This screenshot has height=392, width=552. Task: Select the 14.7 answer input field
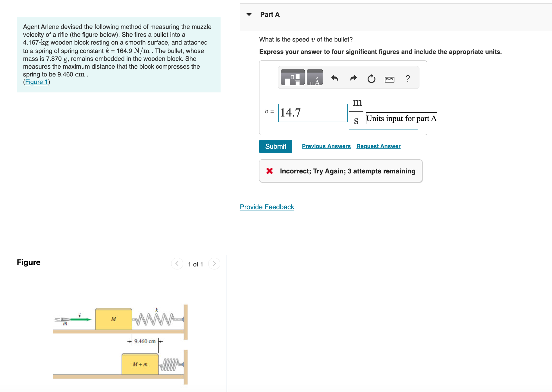312,113
